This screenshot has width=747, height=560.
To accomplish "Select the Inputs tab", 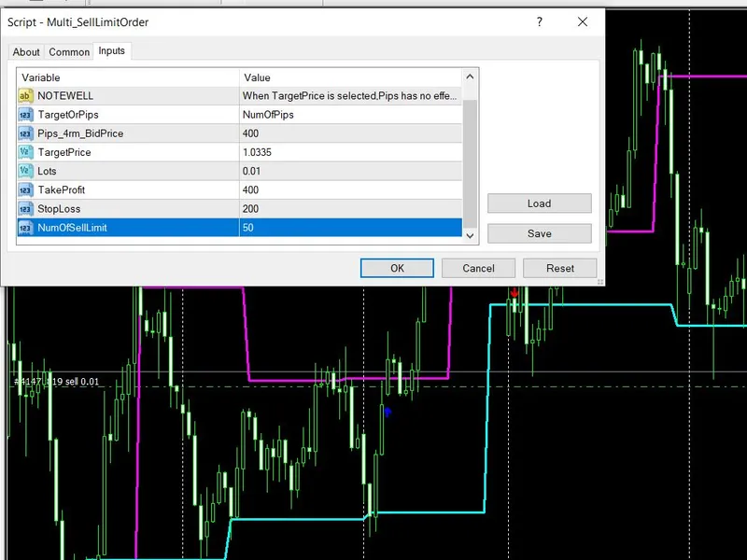I will pyautogui.click(x=111, y=51).
